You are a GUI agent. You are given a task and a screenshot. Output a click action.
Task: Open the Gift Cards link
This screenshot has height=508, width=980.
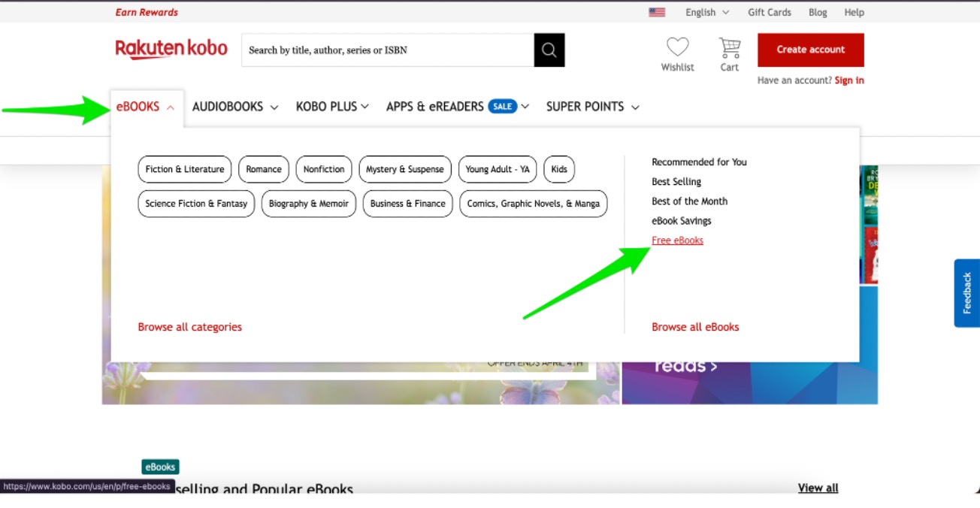pos(770,12)
